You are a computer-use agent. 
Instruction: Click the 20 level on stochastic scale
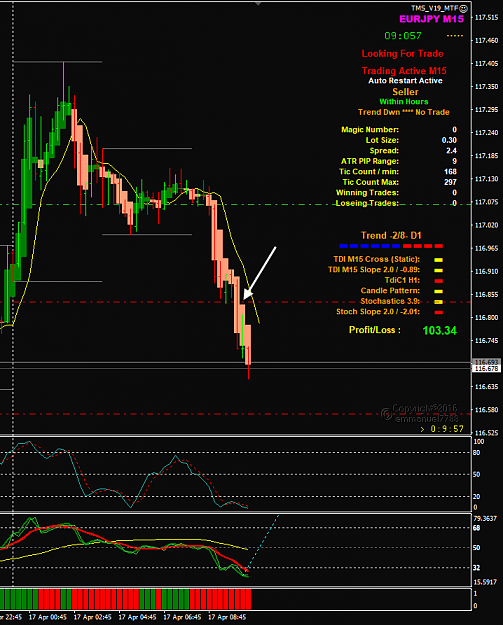tap(477, 497)
